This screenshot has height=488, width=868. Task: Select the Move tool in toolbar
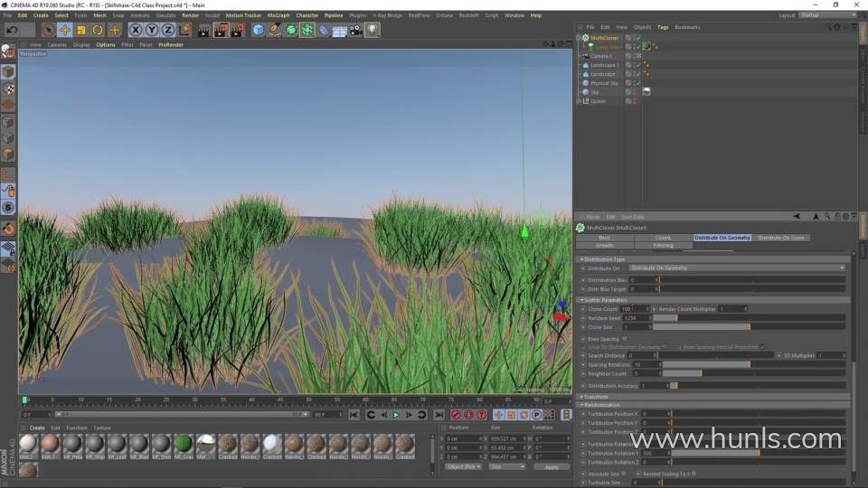[x=65, y=30]
